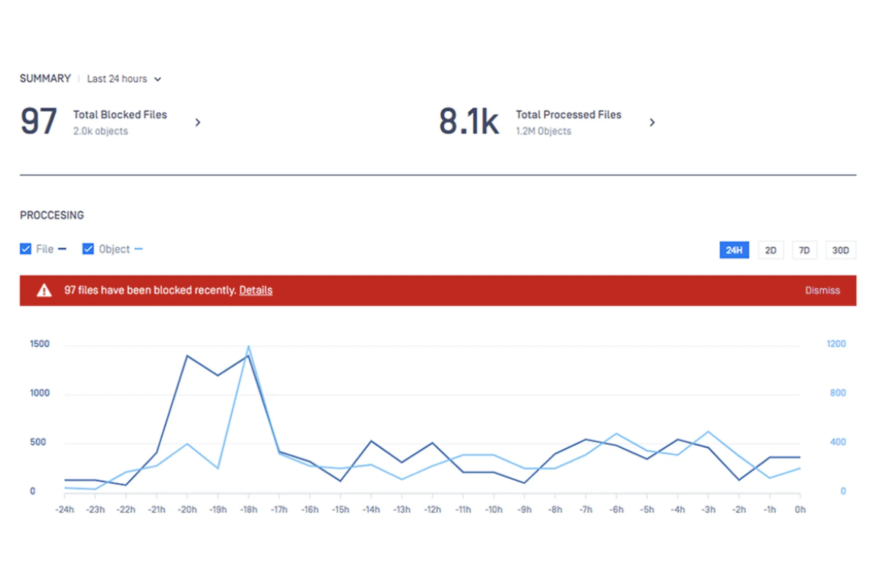Click dropdown caret beside Last 24 hours
The width and height of the screenshot is (882, 588).
pos(158,79)
